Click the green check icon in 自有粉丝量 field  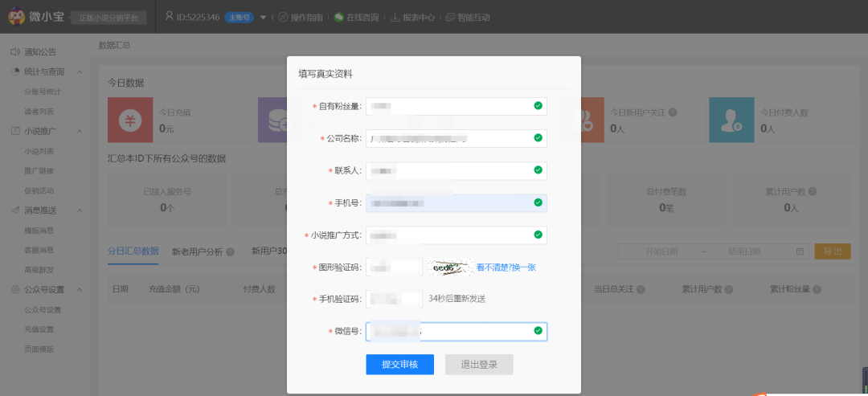(x=538, y=106)
